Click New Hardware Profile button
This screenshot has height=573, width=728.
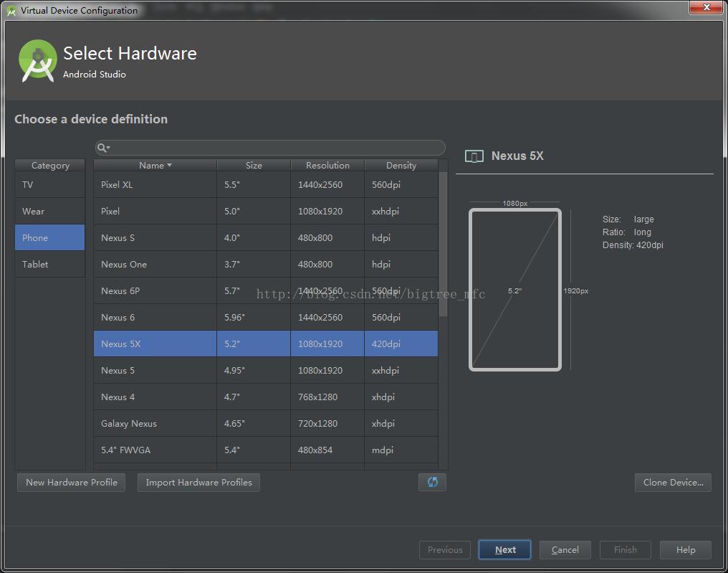71,482
